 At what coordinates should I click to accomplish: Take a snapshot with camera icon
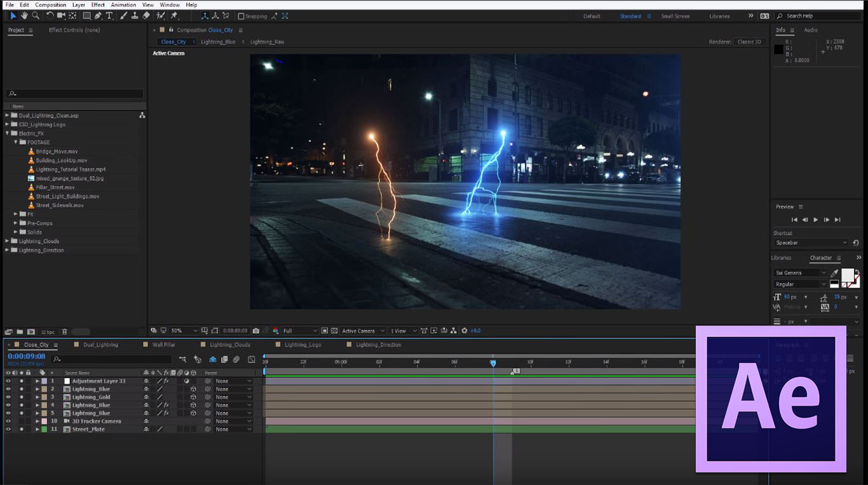pyautogui.click(x=255, y=331)
